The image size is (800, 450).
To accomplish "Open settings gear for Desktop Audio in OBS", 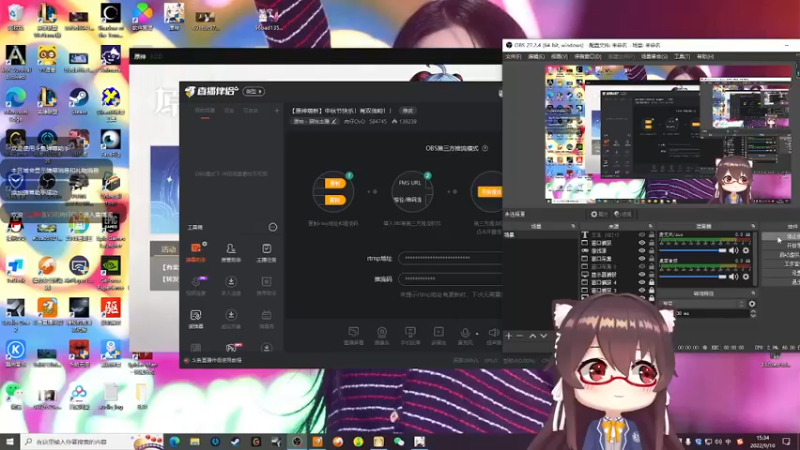I will coord(746,277).
